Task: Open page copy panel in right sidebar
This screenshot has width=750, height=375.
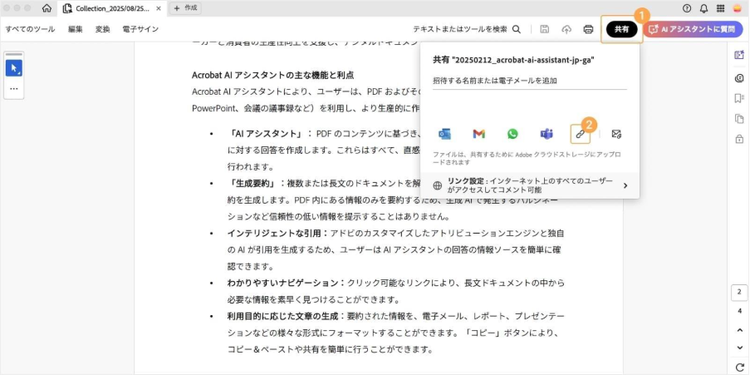Action: pos(739,119)
